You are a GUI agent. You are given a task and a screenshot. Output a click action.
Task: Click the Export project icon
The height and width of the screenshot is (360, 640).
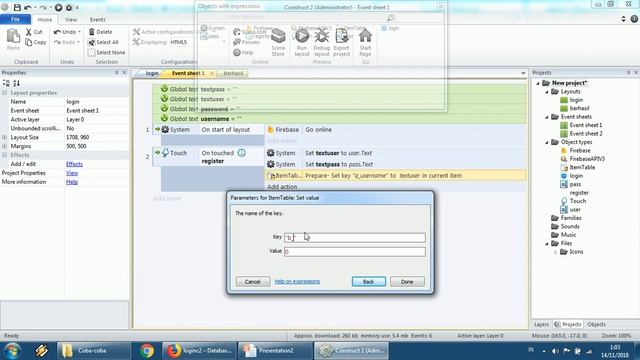342,36
